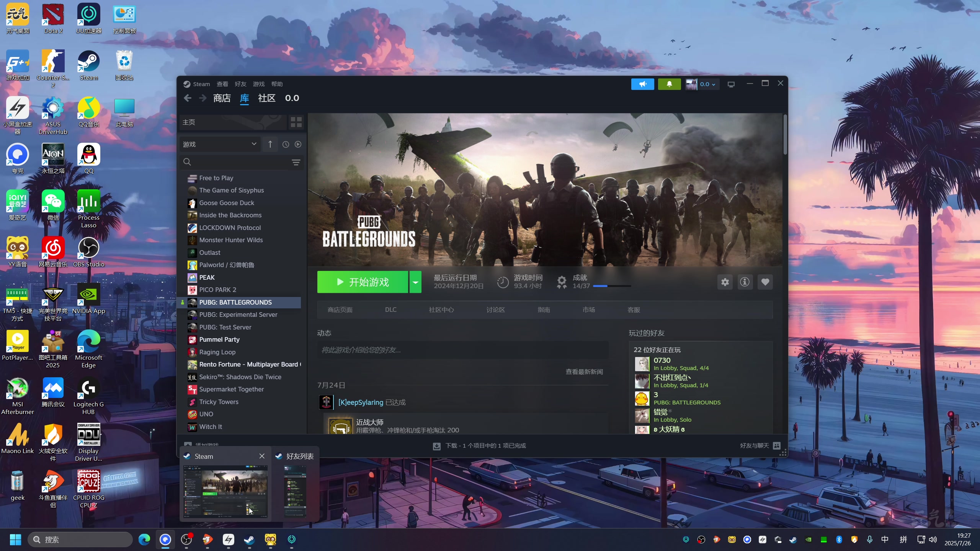Image resolution: width=980 pixels, height=551 pixels.
Task: Open Steam notifications bell
Action: click(x=669, y=84)
